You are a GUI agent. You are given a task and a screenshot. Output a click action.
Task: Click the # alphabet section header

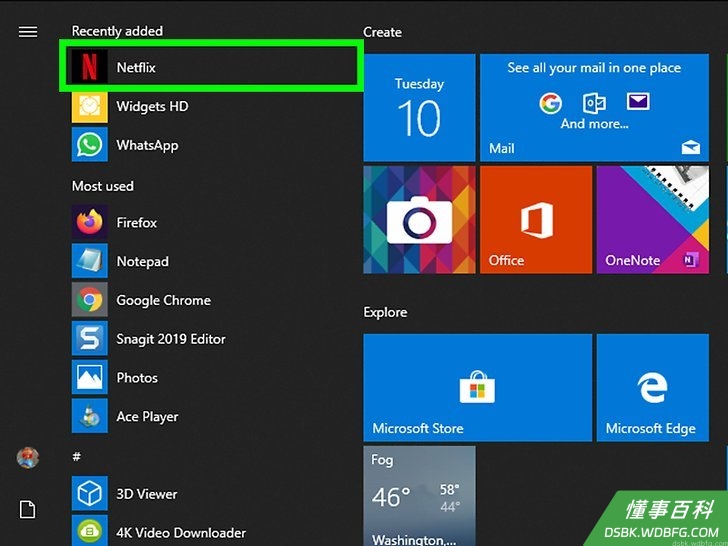(x=77, y=457)
